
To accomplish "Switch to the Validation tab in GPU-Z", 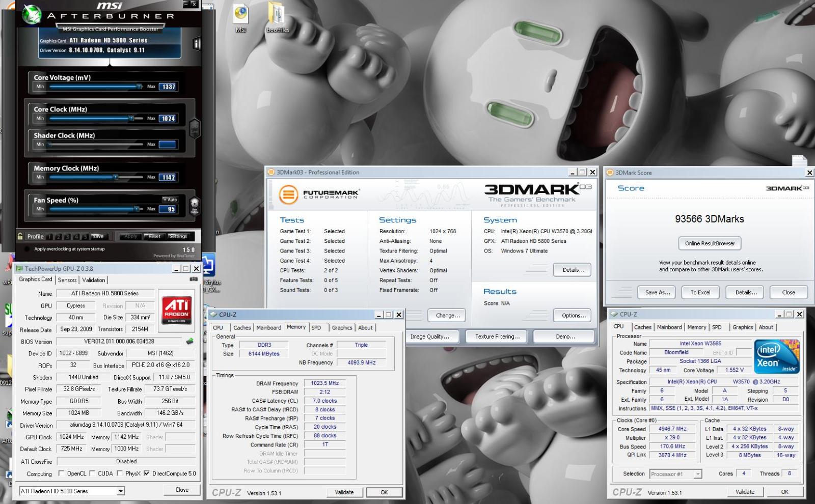I will (94, 280).
